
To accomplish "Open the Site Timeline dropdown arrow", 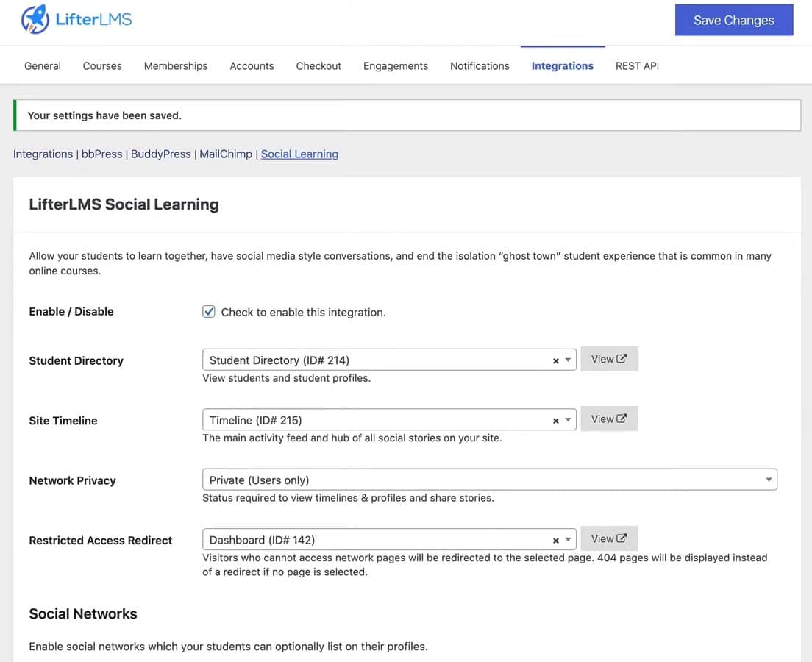I will [568, 421].
